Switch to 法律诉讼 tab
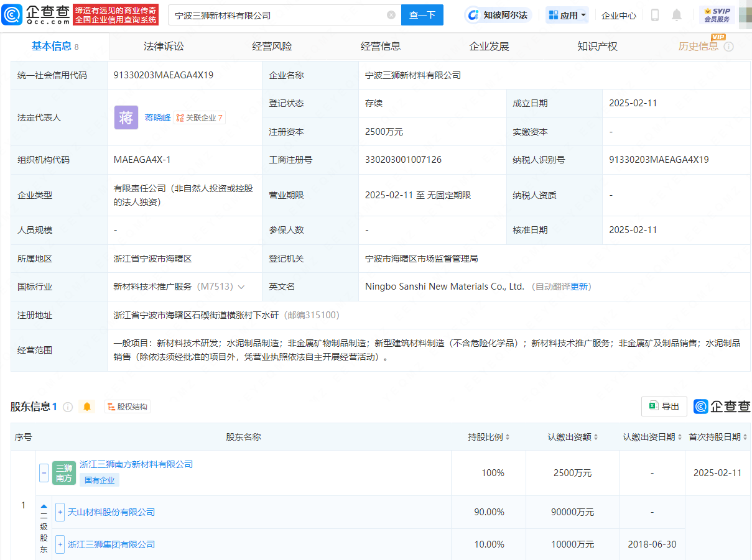The image size is (752, 560). [164, 46]
